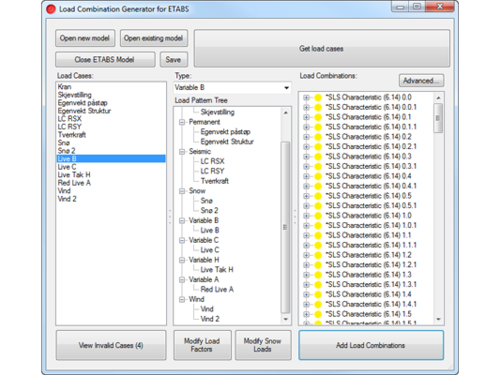
Task: Click yellow icon of SLS Characteristic 1.2
Action: click(318, 255)
